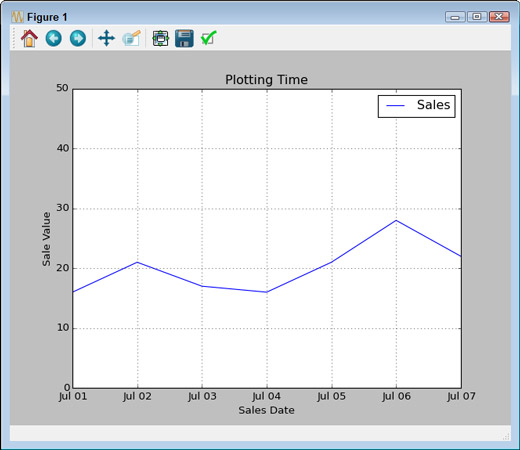Activate the Pan axes tool
Viewport: 520px width, 450px height.
pos(106,38)
